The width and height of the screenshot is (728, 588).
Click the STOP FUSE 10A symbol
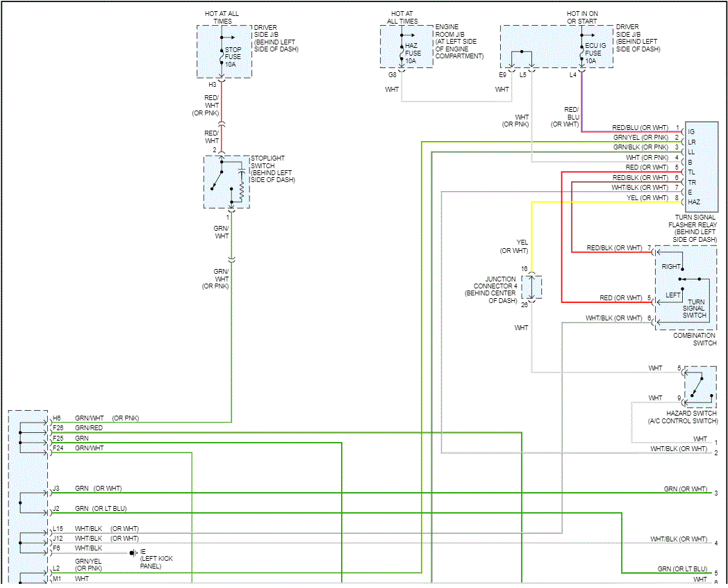222,57
